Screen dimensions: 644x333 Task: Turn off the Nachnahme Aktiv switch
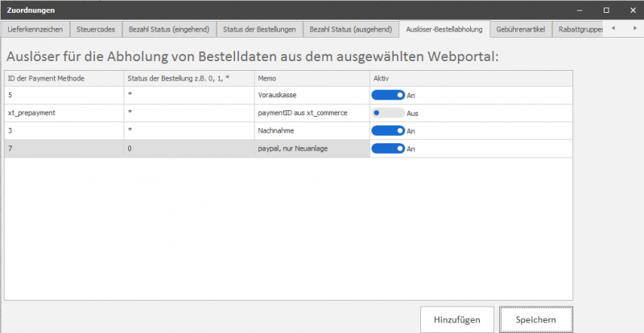coord(387,131)
